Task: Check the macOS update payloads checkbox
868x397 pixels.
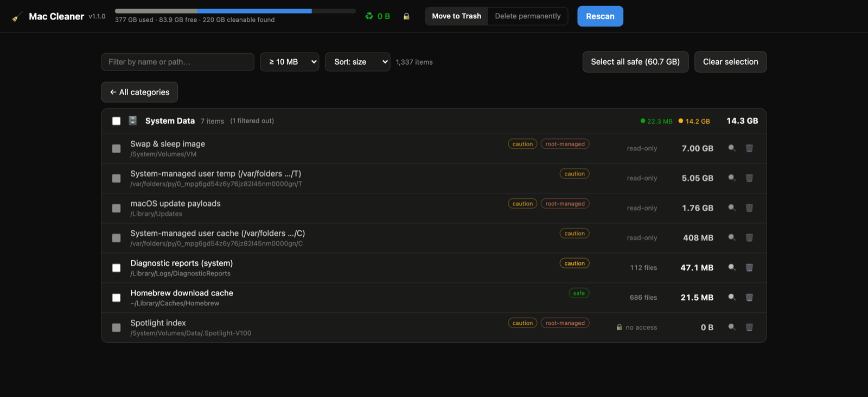Action: pos(116,209)
